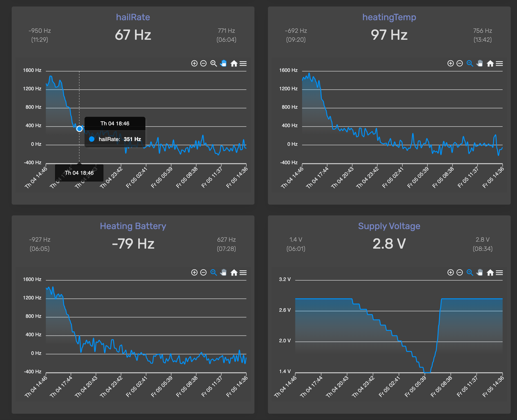Click zoom in icon on Heating Battery chart

pos(194,273)
